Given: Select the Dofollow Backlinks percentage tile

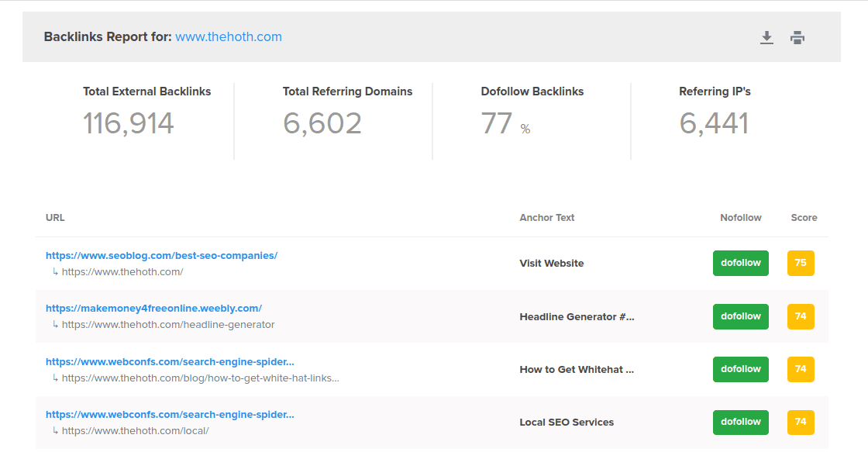Looking at the screenshot, I should click(532, 109).
